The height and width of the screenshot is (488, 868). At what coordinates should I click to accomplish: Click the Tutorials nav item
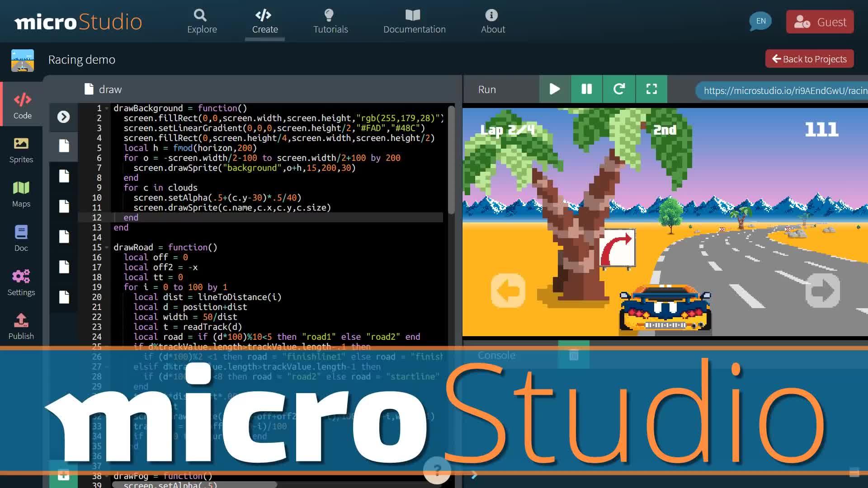[330, 21]
